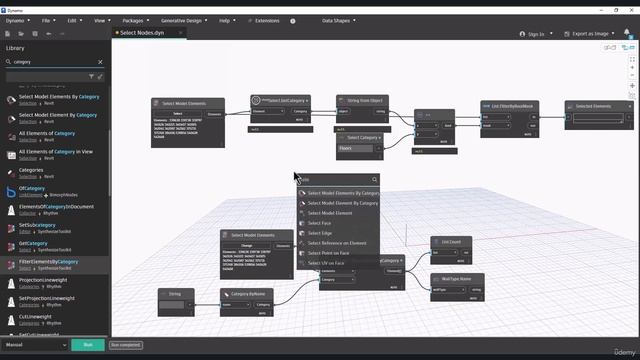This screenshot has height=360, width=640.
Task: Choose Select Model Elements By Category in popup
Action: click(338, 193)
